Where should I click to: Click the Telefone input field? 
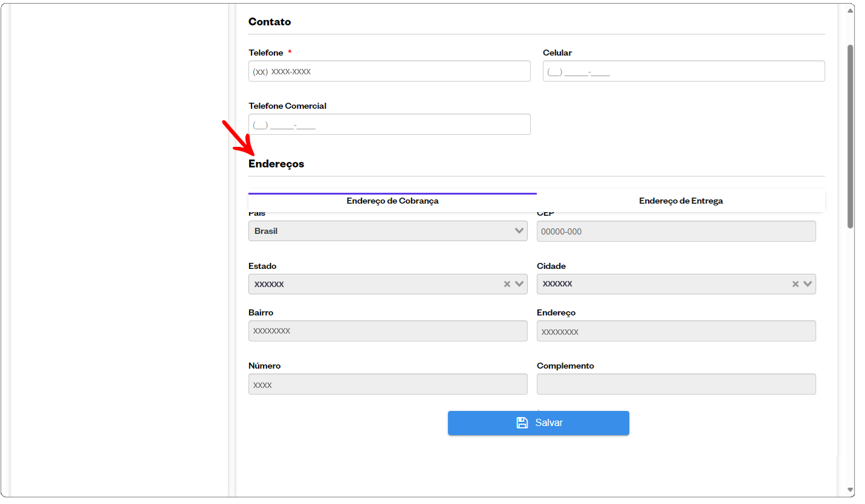(389, 71)
